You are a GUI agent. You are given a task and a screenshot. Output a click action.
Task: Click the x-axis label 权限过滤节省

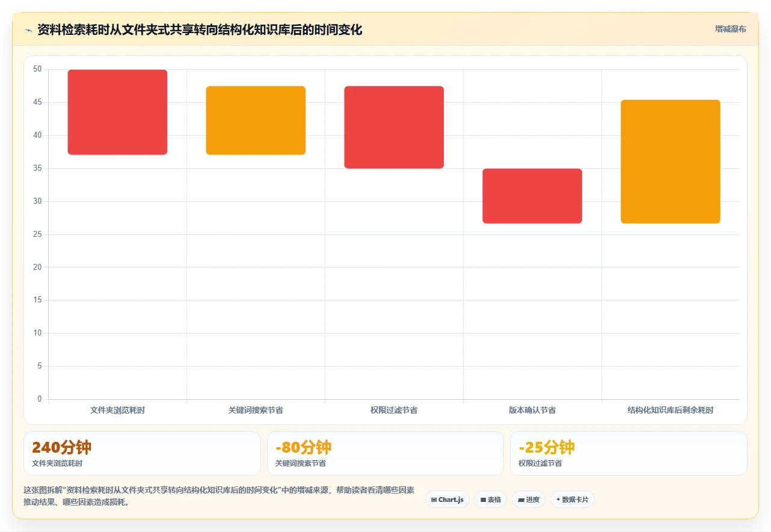click(394, 410)
